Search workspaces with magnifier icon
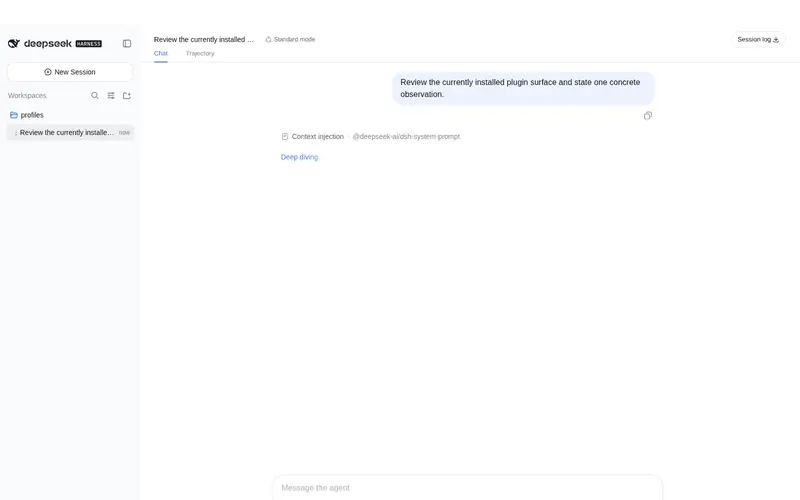Viewport: 800px width, 500px height. pos(95,95)
